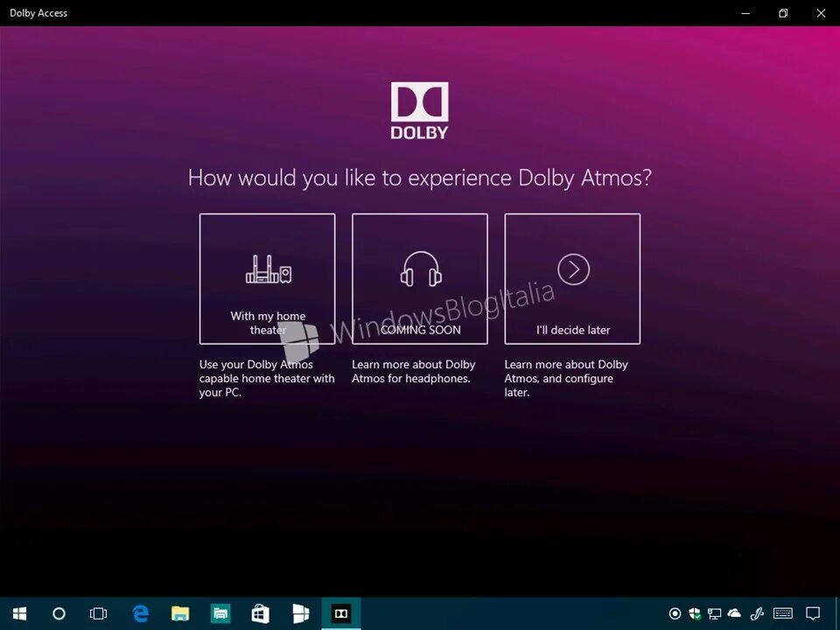Click the headphones icon in the middle card
Image resolution: width=840 pixels, height=630 pixels.
coord(421,269)
